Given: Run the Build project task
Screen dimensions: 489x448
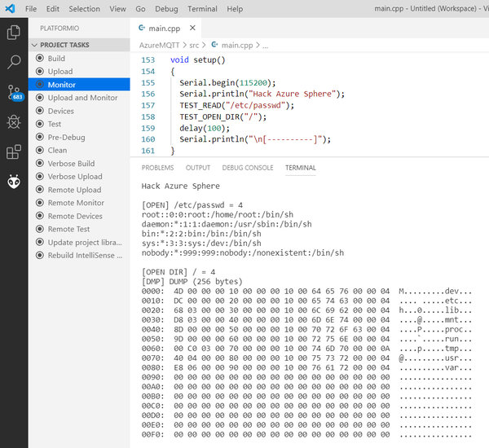Looking at the screenshot, I should (79, 59).
